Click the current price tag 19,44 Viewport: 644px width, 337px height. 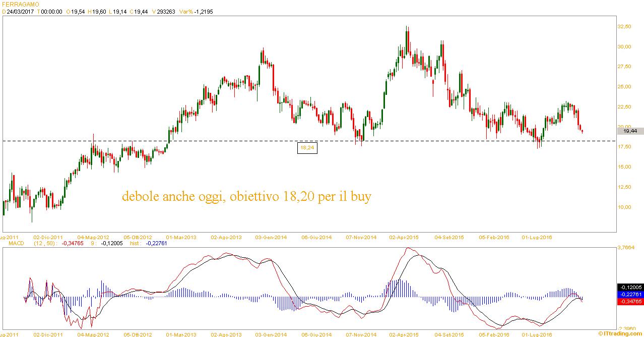pyautogui.click(x=630, y=131)
